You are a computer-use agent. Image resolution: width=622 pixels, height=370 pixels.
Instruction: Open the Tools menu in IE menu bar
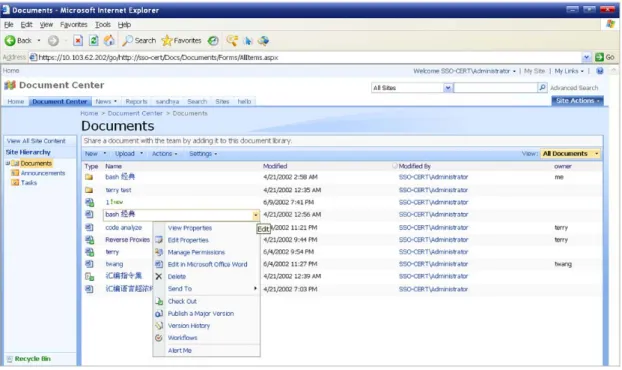click(103, 25)
